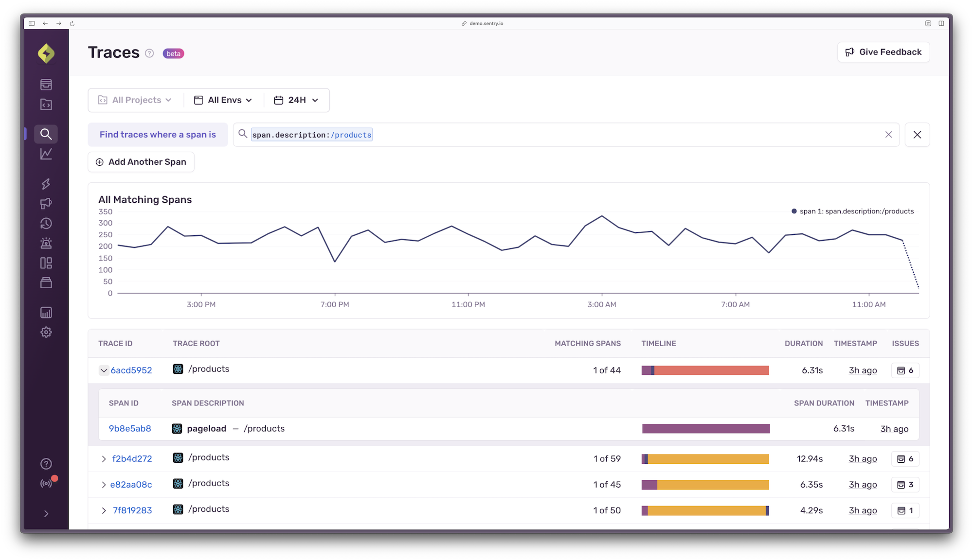Click the clear X on span filter
Screen dimensions: 973x560
[x=889, y=134]
